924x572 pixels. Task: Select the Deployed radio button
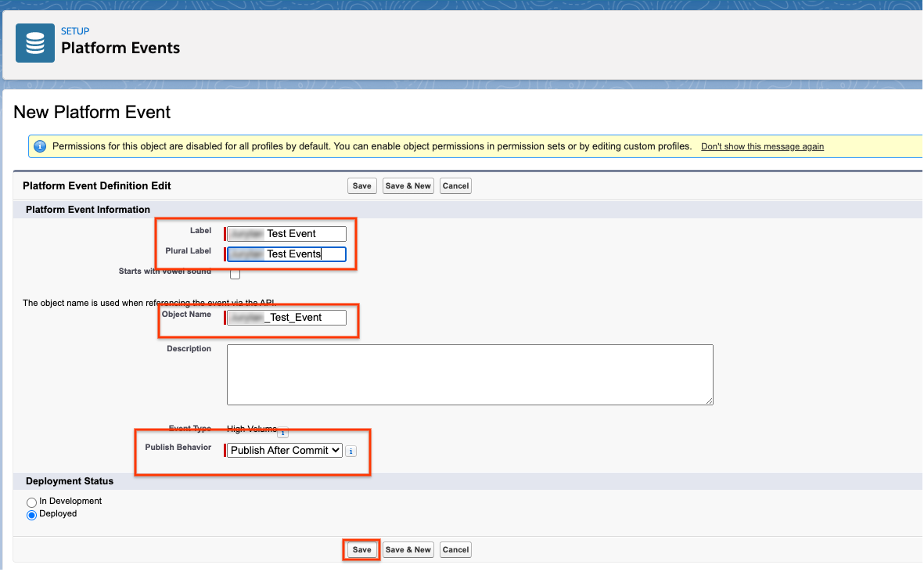point(31,514)
